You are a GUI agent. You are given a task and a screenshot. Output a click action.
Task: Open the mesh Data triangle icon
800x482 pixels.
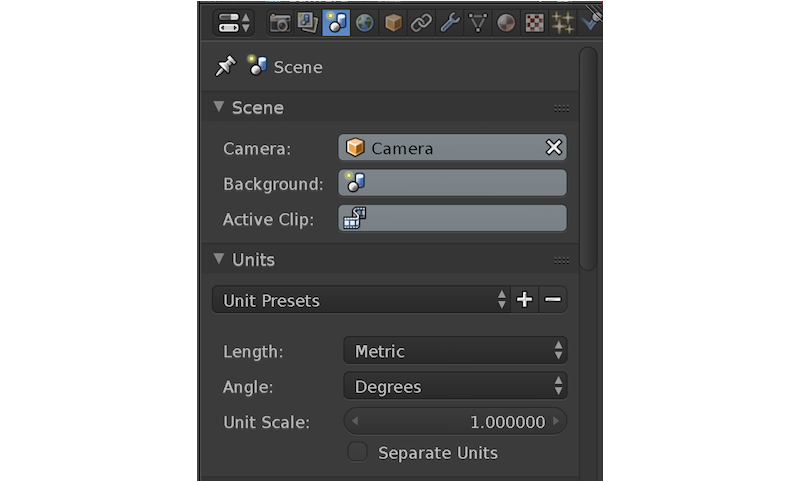point(478,22)
